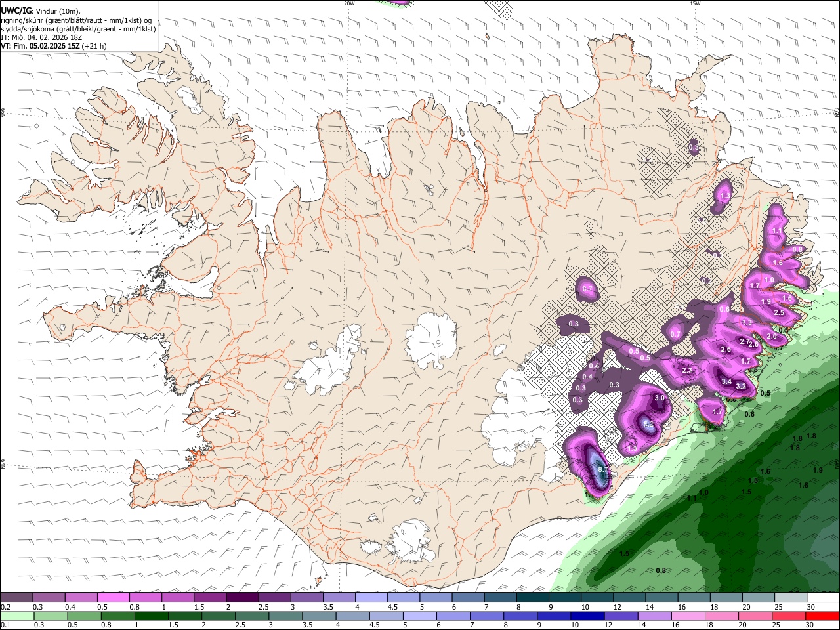Click the 'slydda/snjókoma' legend description line
The image size is (840, 630).
[x=78, y=29]
